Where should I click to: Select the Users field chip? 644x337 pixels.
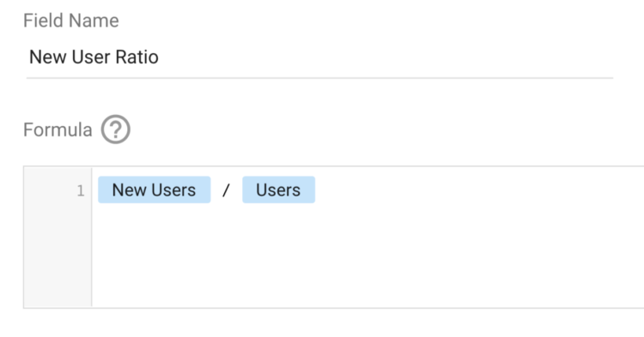pyautogui.click(x=278, y=190)
